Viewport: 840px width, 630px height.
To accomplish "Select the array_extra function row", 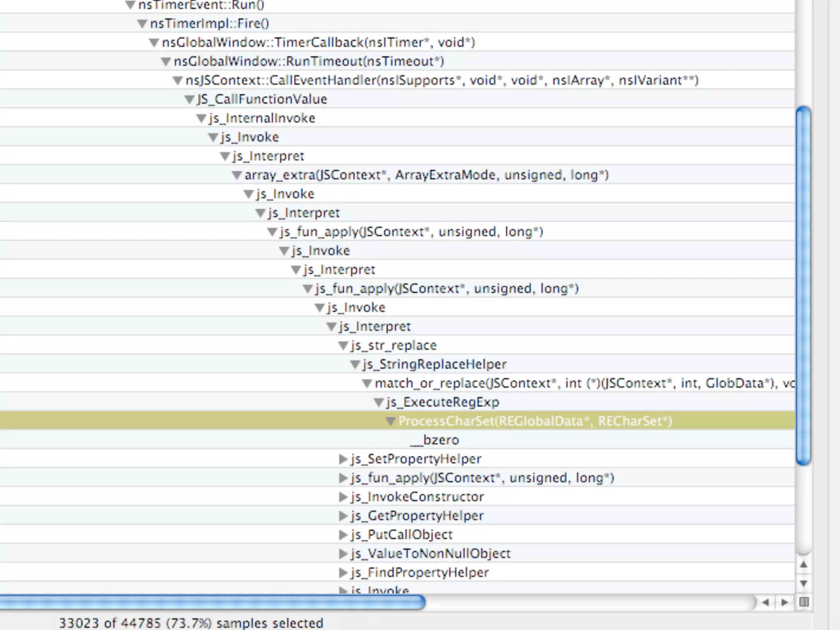I will point(426,175).
